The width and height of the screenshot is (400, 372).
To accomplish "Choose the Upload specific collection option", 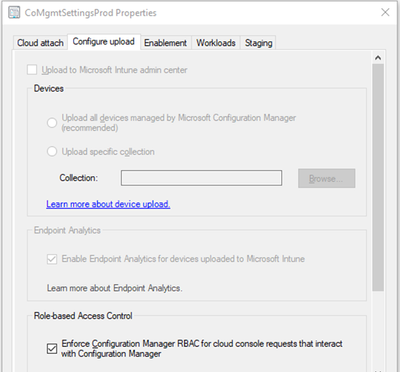I will pyautogui.click(x=52, y=152).
